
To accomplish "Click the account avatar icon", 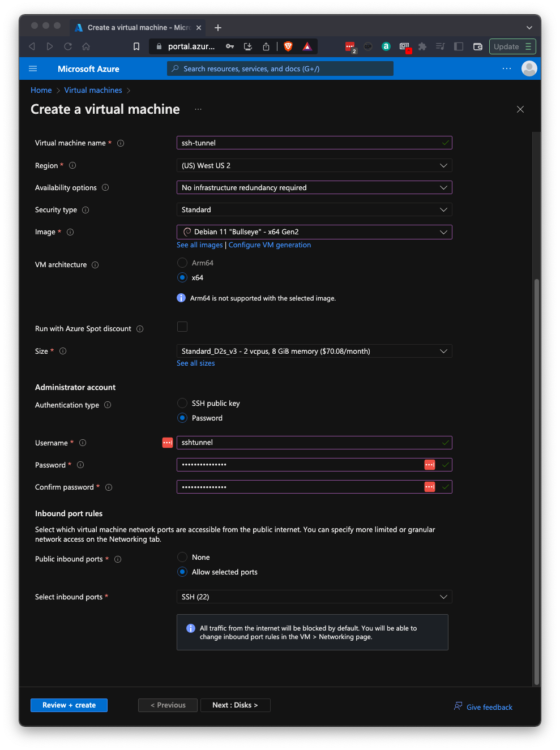I will 529,68.
